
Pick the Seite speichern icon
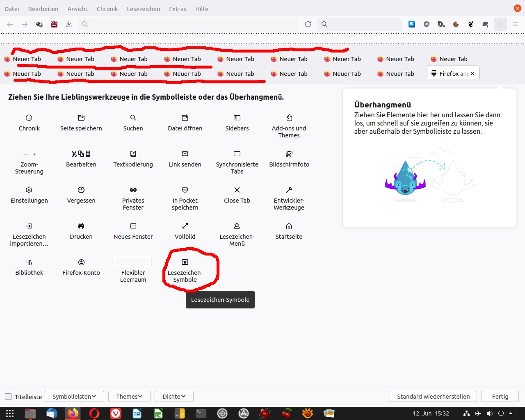tap(81, 118)
